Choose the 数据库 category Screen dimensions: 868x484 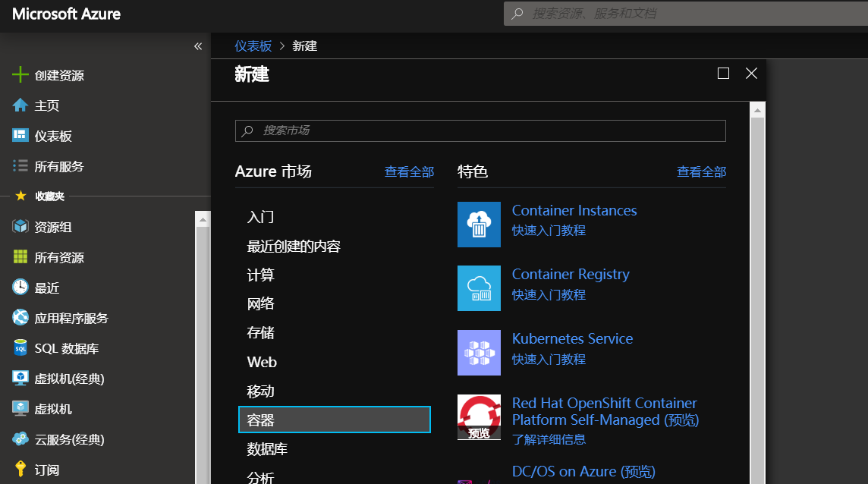pyautogui.click(x=267, y=448)
